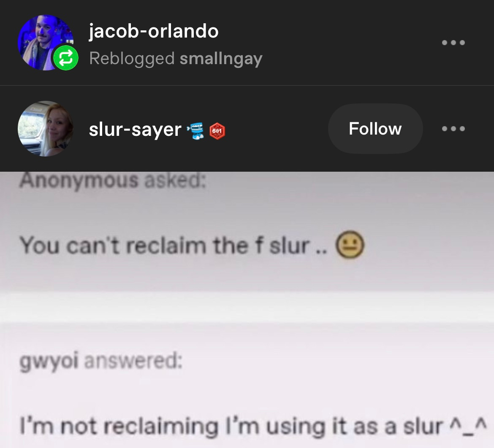Open options menu for jacob-orlando's reblog
The image size is (494, 448).
[x=453, y=43]
